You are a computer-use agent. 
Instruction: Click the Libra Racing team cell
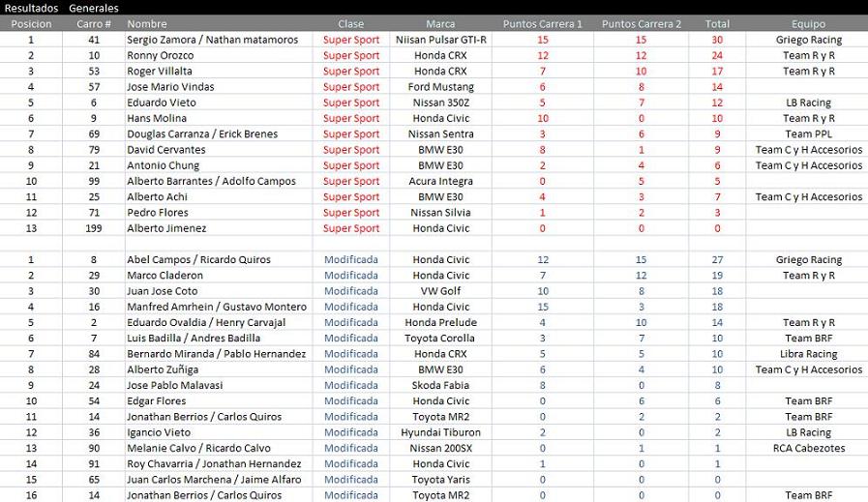pos(808,354)
